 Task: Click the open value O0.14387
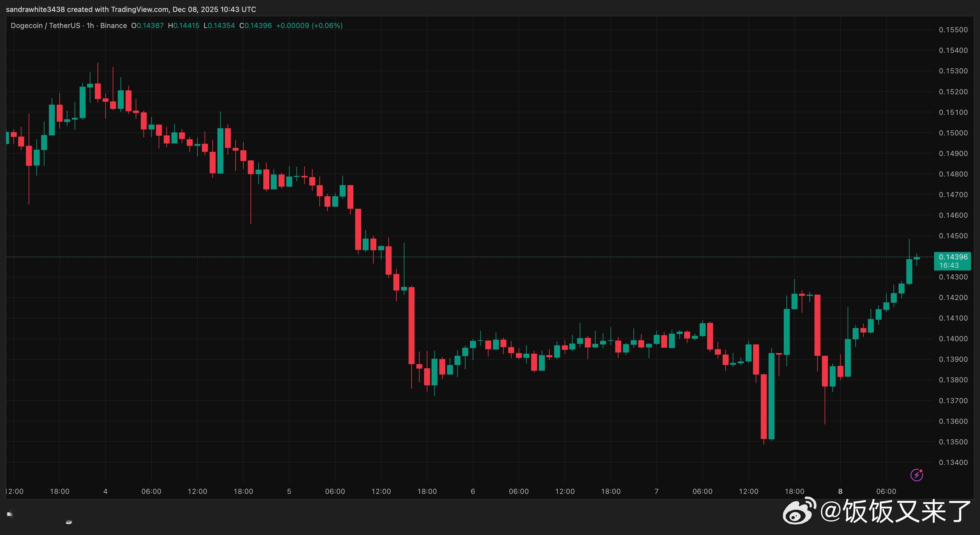[x=147, y=25]
